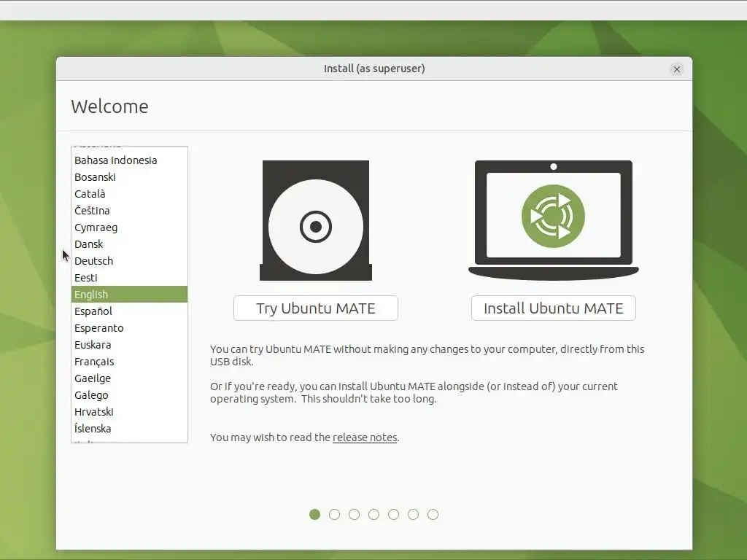This screenshot has height=560, width=747.
Task: Click the CD disc icon
Action: tap(315, 220)
